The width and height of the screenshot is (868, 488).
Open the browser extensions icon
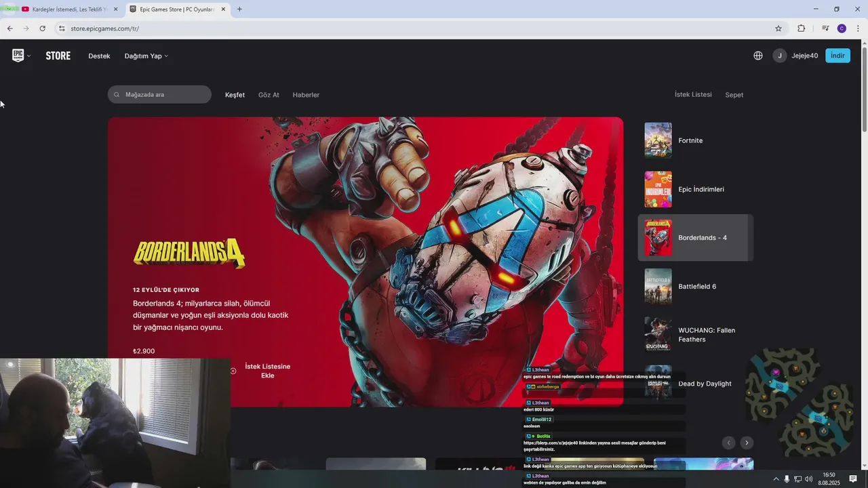click(x=802, y=28)
